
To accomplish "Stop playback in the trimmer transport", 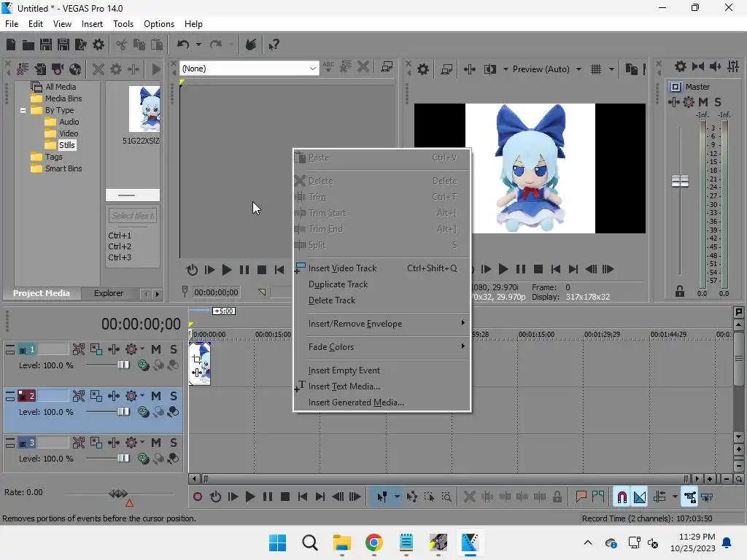I will click(262, 270).
